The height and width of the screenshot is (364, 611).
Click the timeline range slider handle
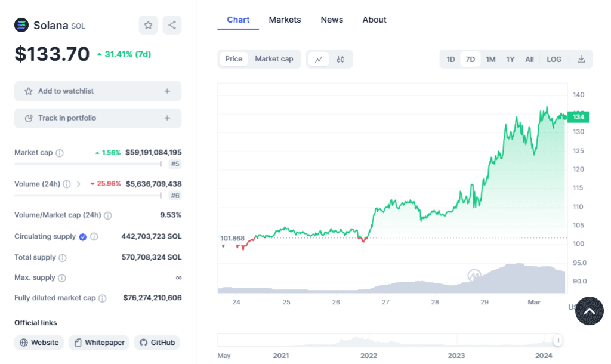[x=558, y=341]
